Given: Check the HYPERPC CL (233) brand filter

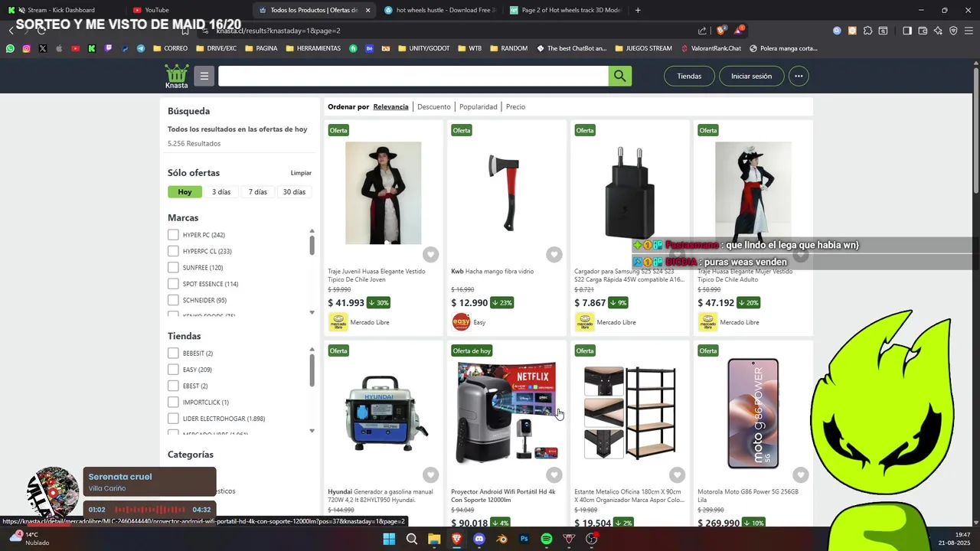Looking at the screenshot, I should pyautogui.click(x=173, y=251).
